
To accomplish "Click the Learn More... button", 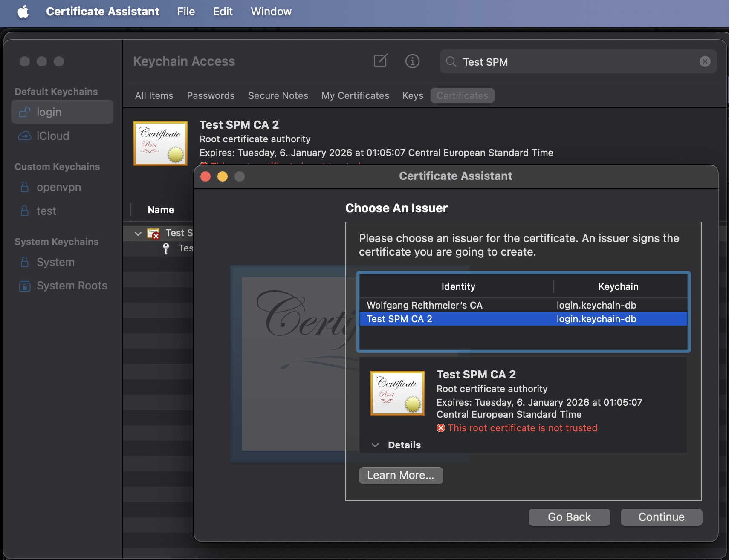I will tap(401, 475).
